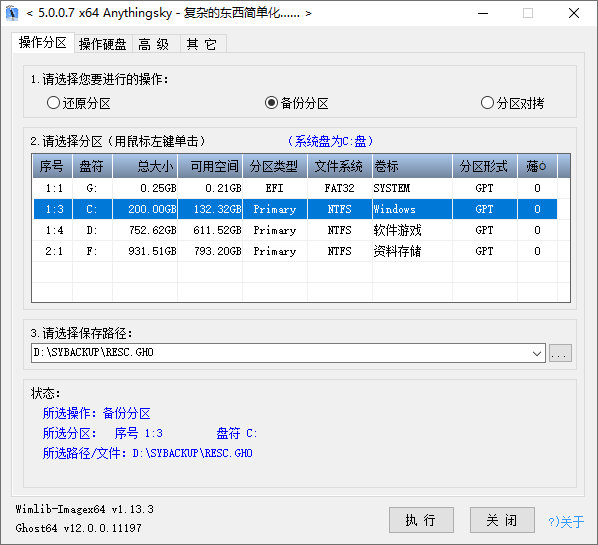Open the browse button with ellipsis
The height and width of the screenshot is (545, 598).
[x=560, y=353]
